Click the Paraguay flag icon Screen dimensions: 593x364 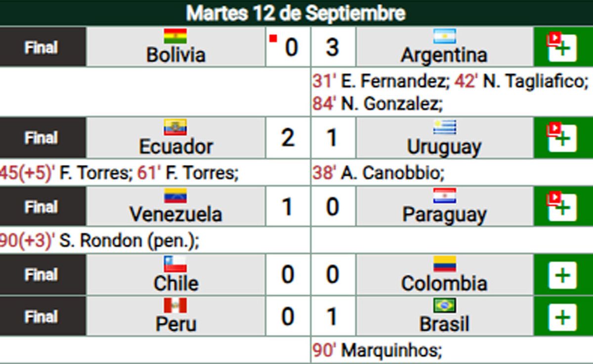point(445,196)
